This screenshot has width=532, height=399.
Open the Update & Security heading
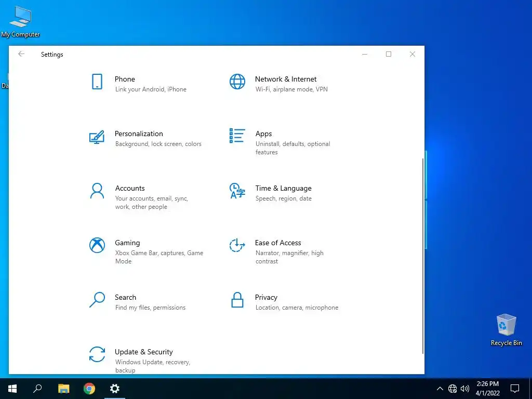(x=144, y=352)
